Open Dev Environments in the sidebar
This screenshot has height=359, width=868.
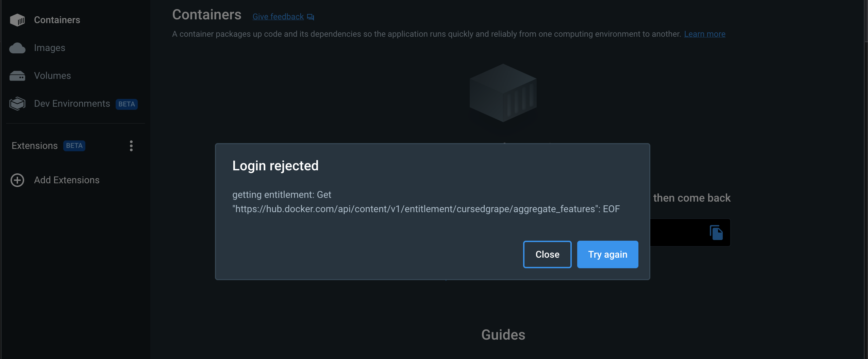[72, 104]
